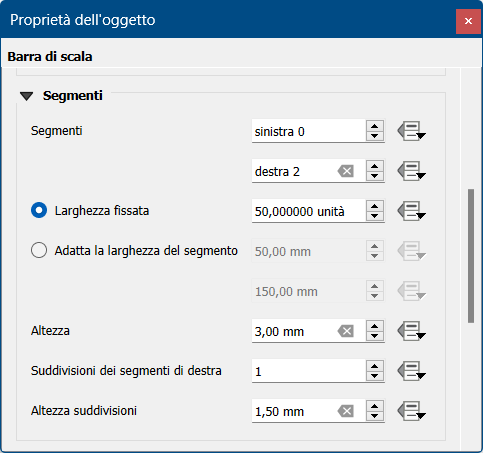
Task: Select the Larghezza fissata radio button
Action: click(x=39, y=210)
